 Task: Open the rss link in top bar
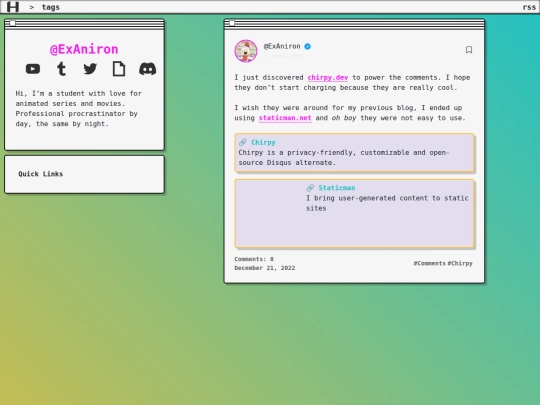(529, 7)
